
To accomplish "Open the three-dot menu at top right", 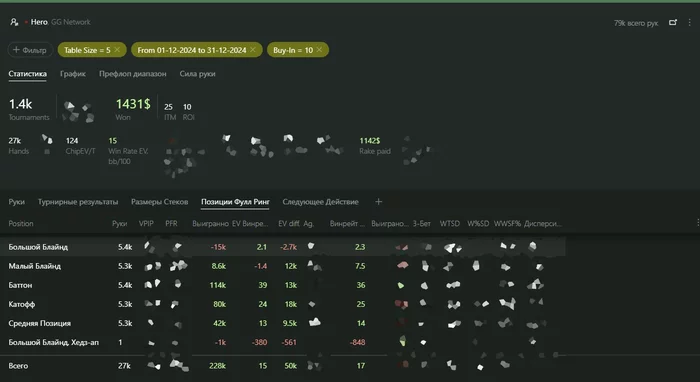I will [x=690, y=22].
